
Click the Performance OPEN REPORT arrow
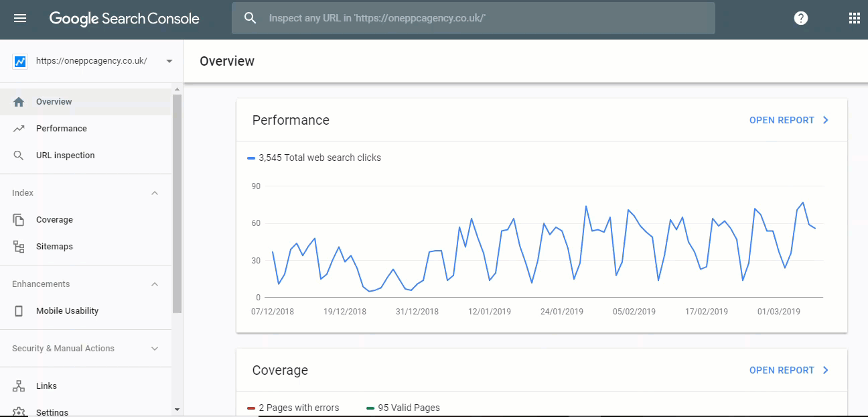coord(825,120)
